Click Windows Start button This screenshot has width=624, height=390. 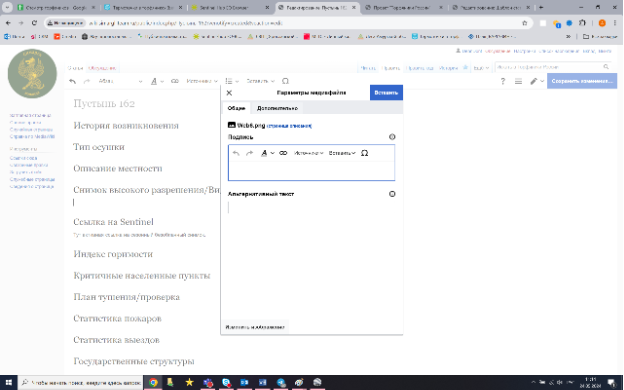[8, 383]
